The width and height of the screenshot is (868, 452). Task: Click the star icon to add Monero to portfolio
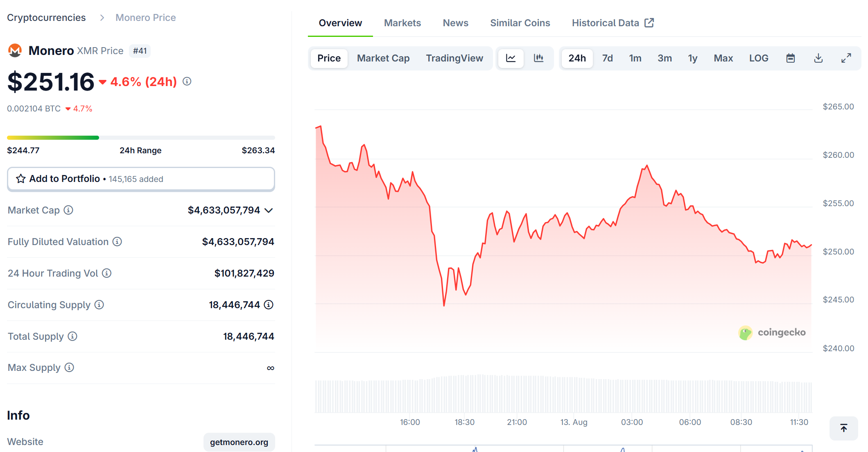20,179
